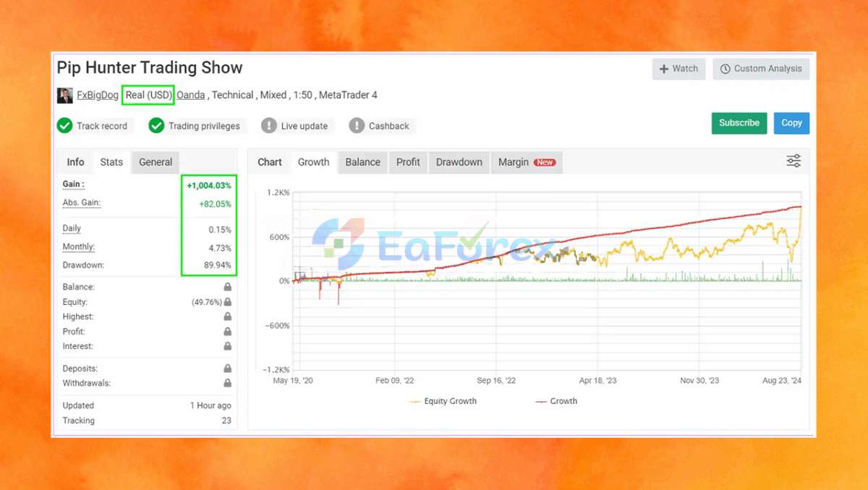Click the green Subscribe button
Image resolution: width=868 pixels, height=490 pixels.
[739, 123]
